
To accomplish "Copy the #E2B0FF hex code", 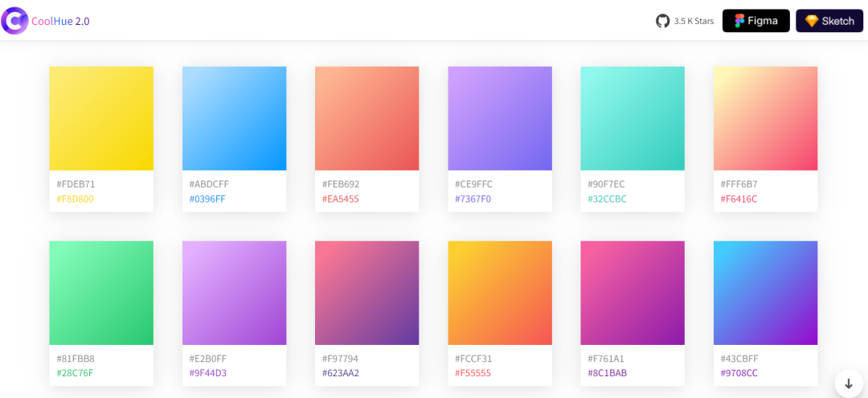I will coord(208,359).
